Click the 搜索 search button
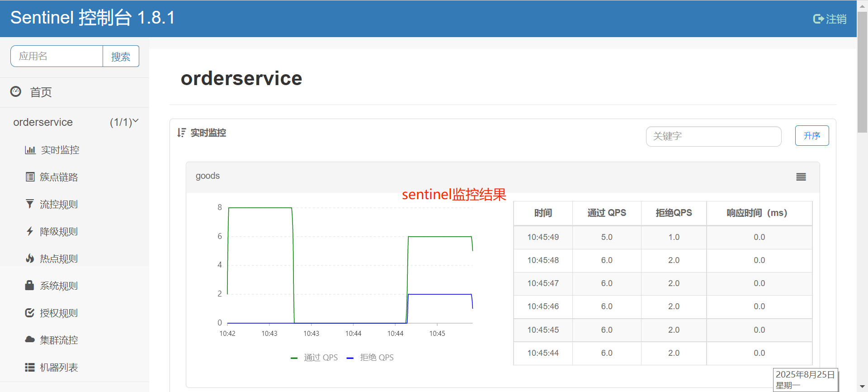 coord(121,56)
